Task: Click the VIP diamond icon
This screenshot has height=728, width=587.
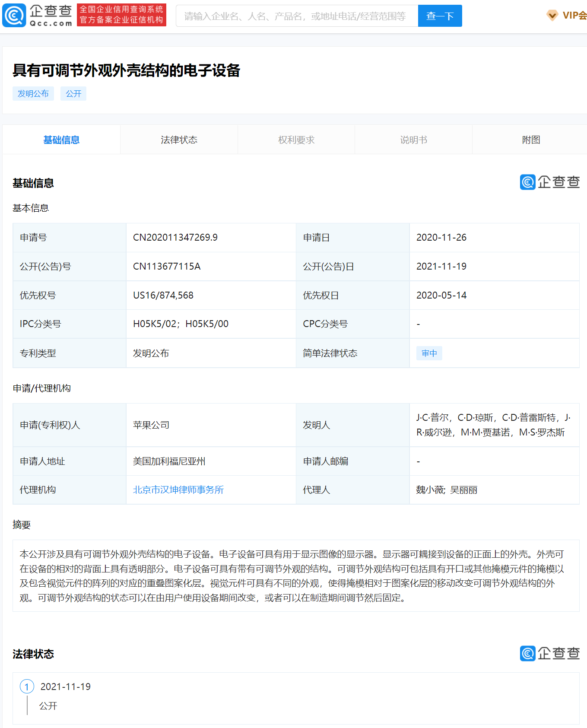Action: [552, 16]
